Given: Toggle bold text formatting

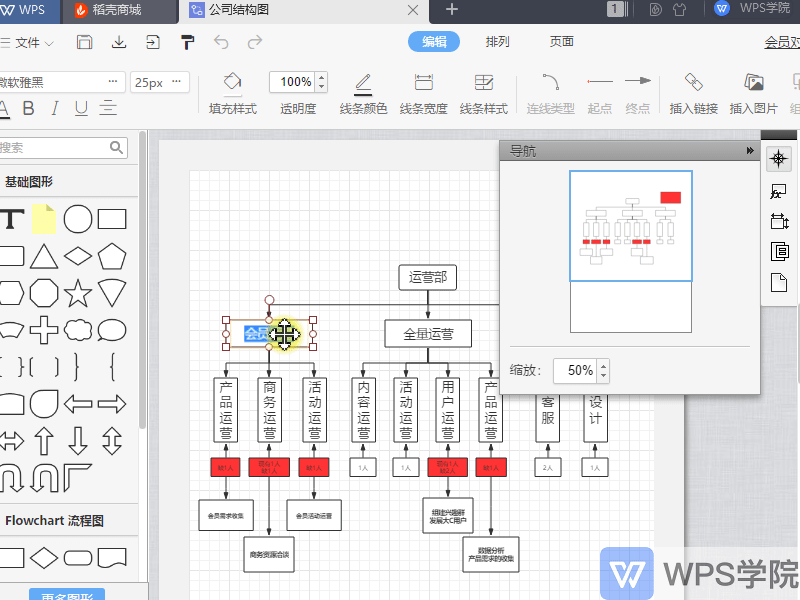Looking at the screenshot, I should tap(29, 108).
